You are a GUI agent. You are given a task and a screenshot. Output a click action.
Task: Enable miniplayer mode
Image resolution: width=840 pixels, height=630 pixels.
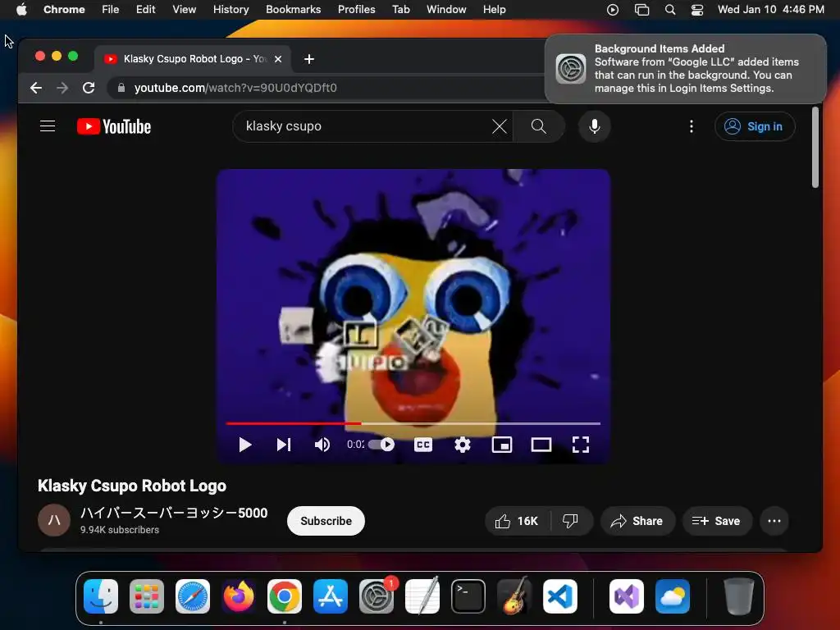pyautogui.click(x=502, y=445)
